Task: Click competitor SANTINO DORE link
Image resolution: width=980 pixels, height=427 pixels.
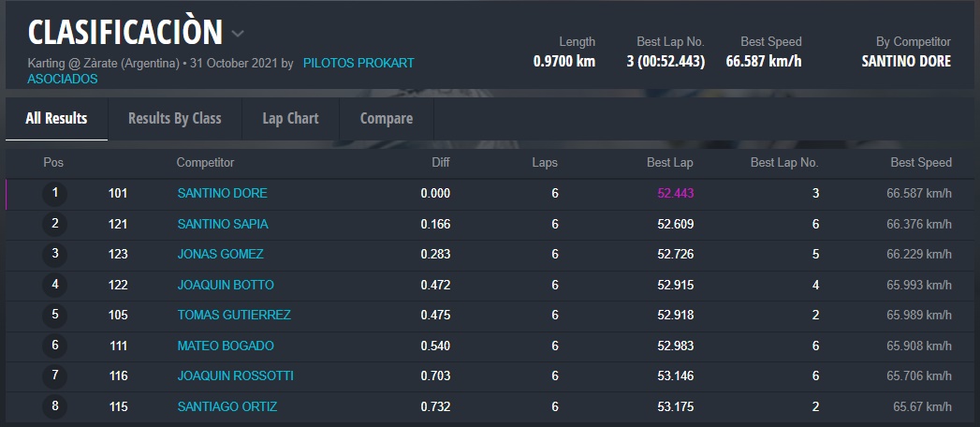Action: pyautogui.click(x=222, y=194)
